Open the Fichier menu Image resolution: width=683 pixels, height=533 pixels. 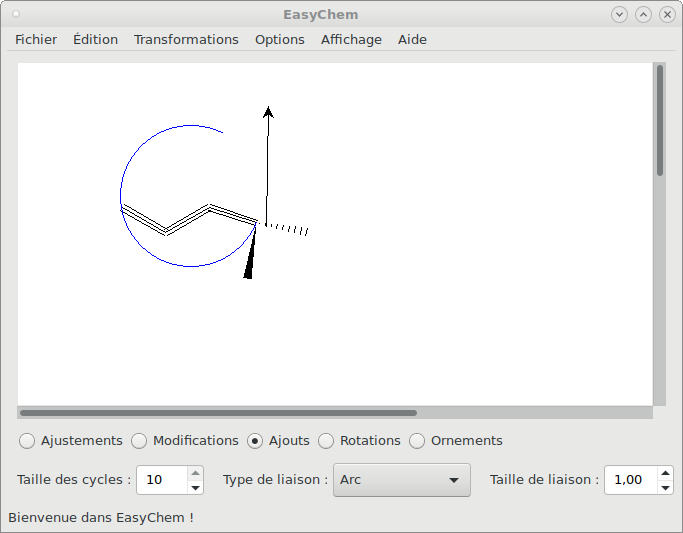click(x=36, y=40)
